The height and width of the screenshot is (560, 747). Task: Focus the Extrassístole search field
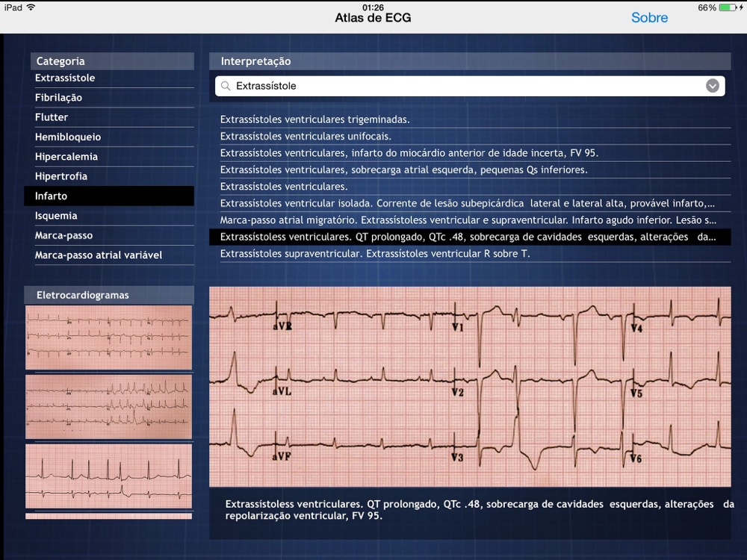coord(470,86)
